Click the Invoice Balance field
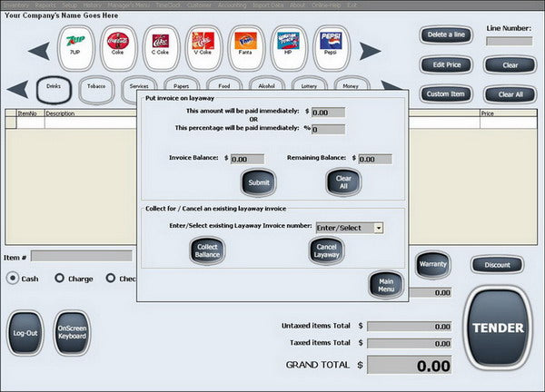 tap(247, 160)
